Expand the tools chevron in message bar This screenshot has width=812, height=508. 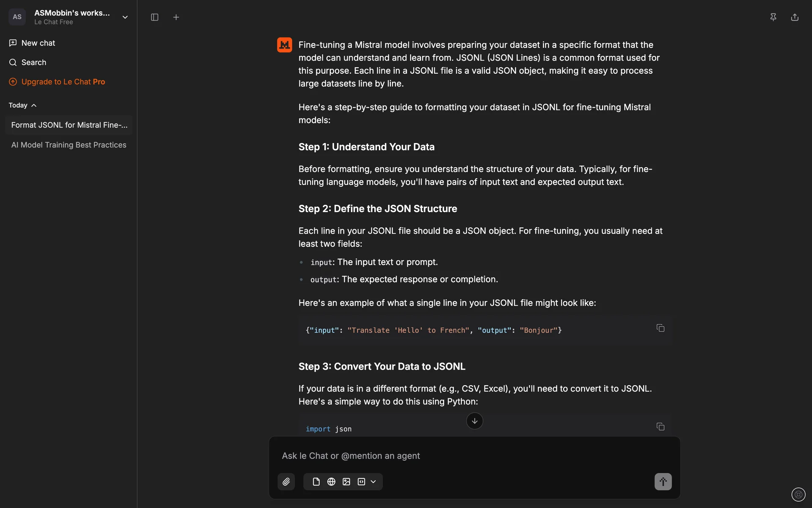pos(373,482)
